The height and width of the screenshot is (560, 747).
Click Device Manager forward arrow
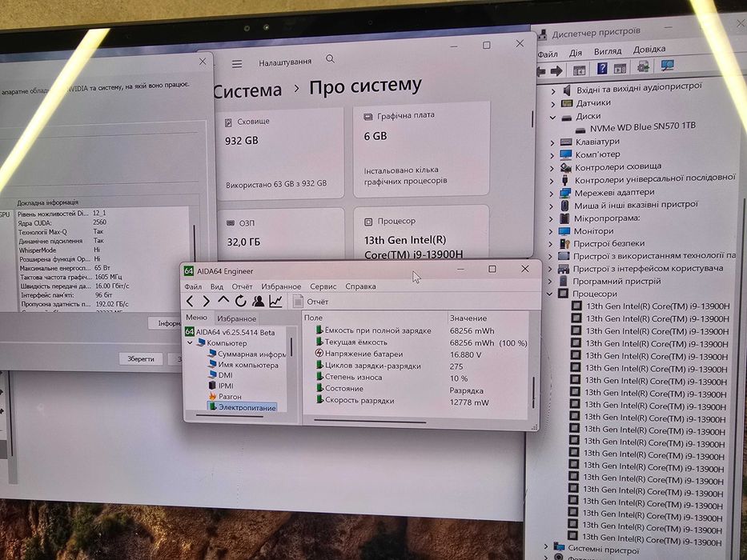[x=556, y=71]
